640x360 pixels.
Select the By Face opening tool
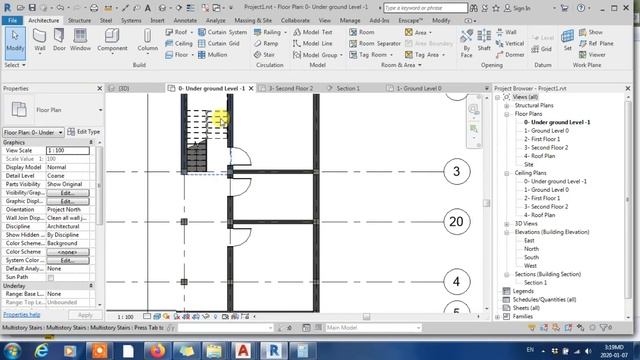tap(467, 43)
